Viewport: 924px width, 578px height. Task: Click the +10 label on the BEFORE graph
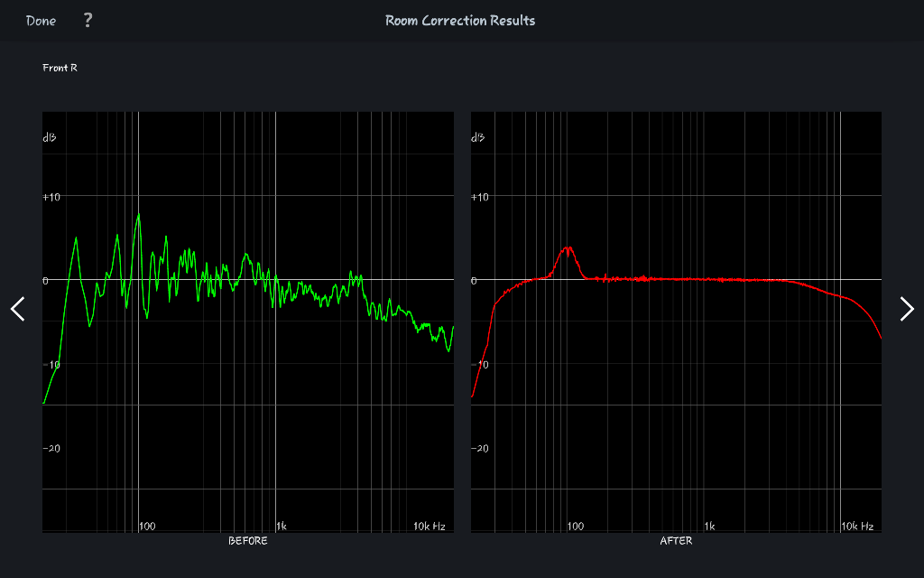click(51, 197)
